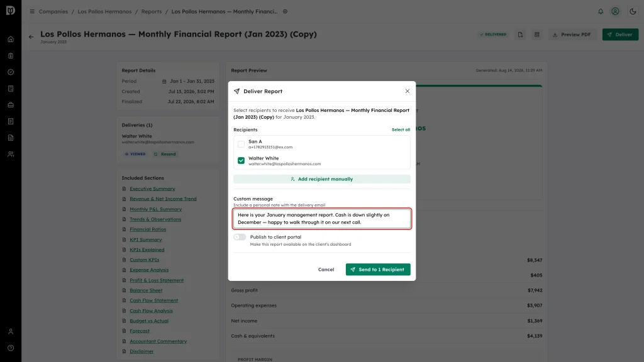Viewport: 644px width, 362px height.
Task: Uncheck the Walter White recipient checkbox
Action: click(x=241, y=160)
